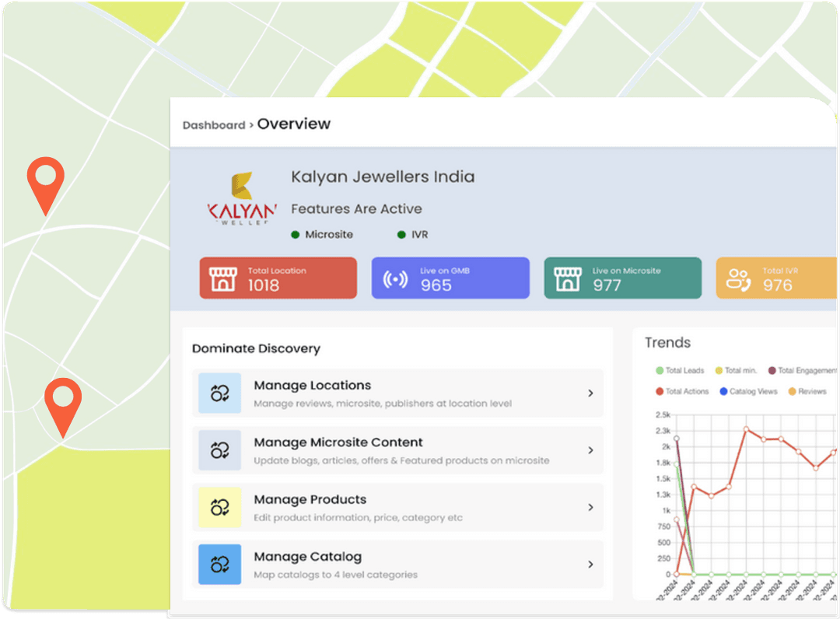Click the lower orange map pin
This screenshot has width=840, height=619.
[63, 407]
